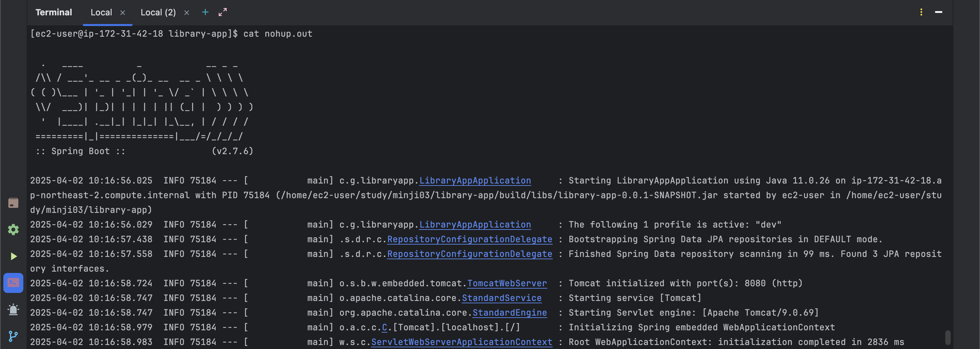Click the ':: Spring Boot ::' banner text
This screenshot has height=349, width=980.
80,151
